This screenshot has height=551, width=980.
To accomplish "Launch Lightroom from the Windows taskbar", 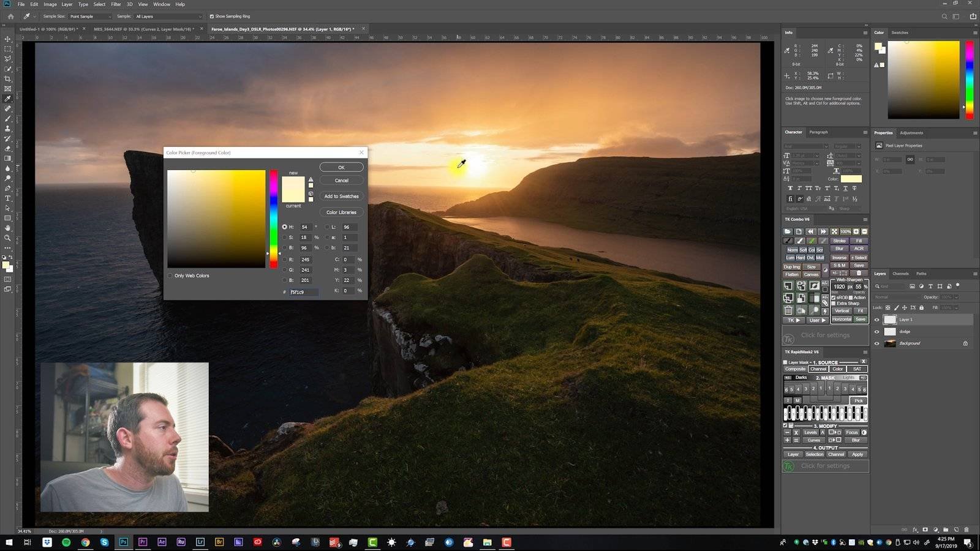I will pyautogui.click(x=200, y=542).
